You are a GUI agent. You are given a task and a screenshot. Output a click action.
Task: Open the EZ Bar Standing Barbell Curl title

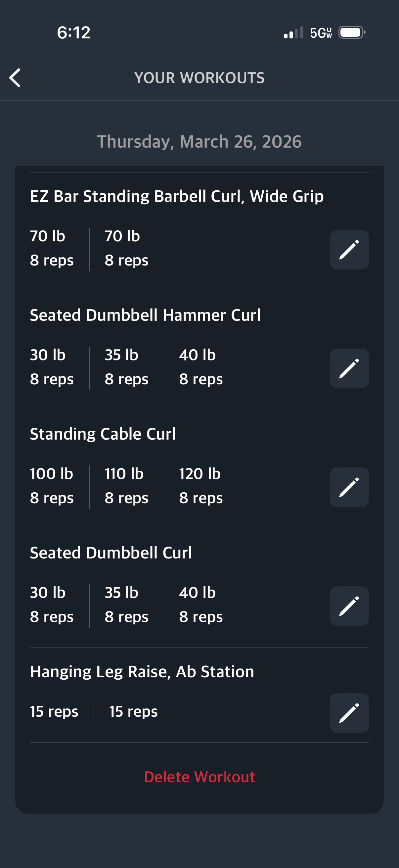[x=177, y=196]
